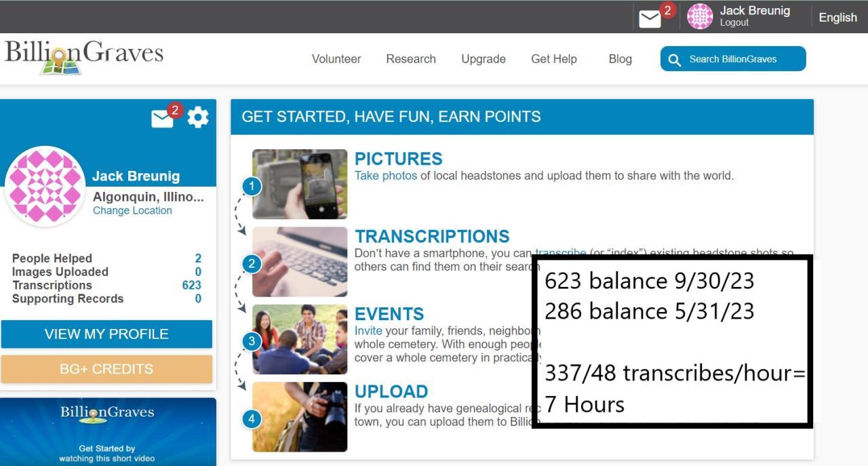Click the Logout link
Viewport: 868px width, 466px height.
coord(734,22)
